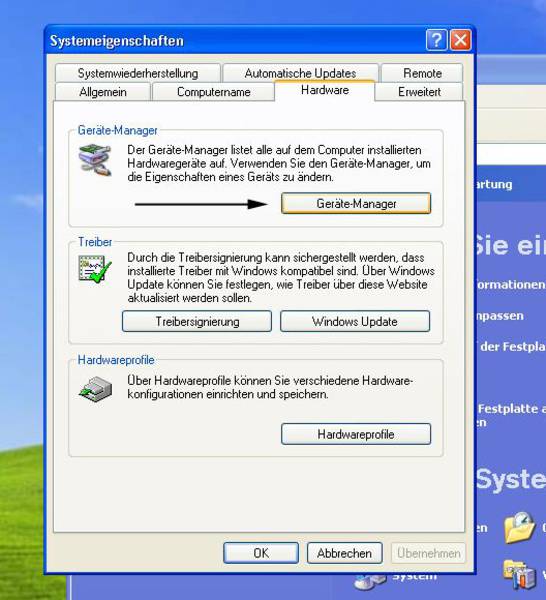Open the Hardwareprofile button
The height and width of the screenshot is (600, 546).
point(356,434)
